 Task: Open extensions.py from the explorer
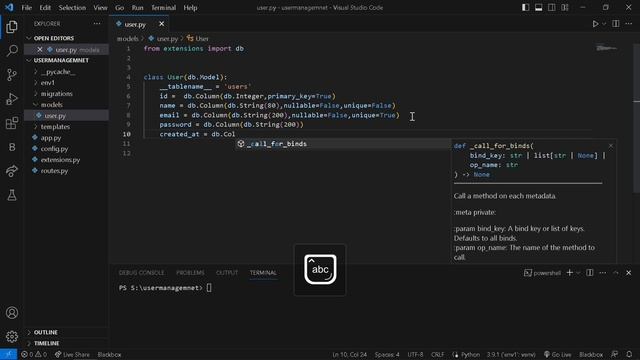point(67,160)
